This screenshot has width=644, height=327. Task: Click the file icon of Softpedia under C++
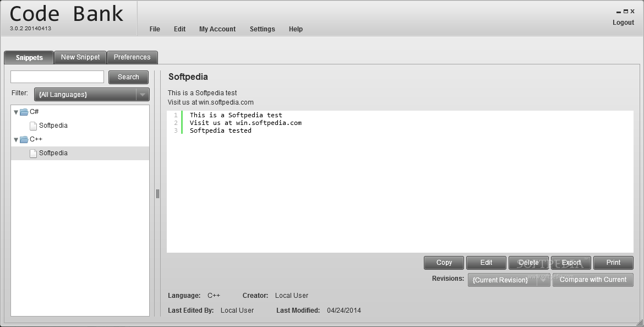click(33, 153)
